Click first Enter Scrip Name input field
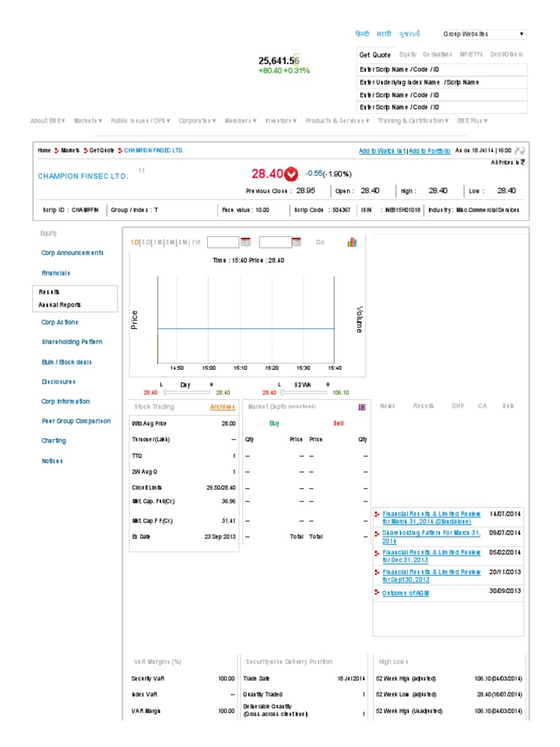 point(443,69)
